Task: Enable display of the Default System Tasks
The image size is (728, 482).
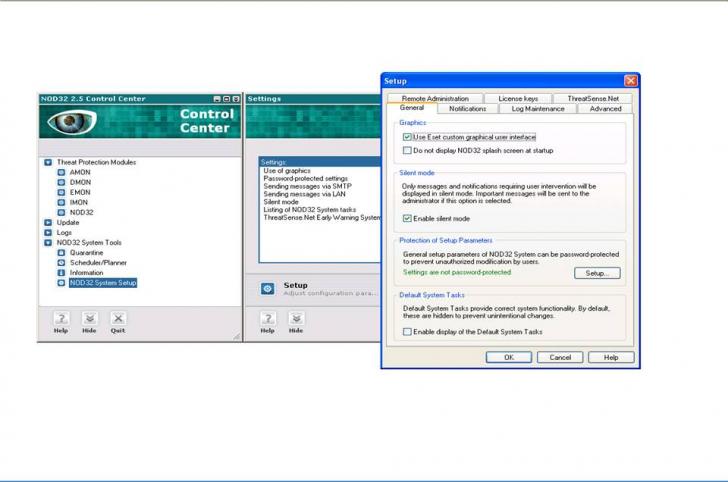Action: coord(407,332)
